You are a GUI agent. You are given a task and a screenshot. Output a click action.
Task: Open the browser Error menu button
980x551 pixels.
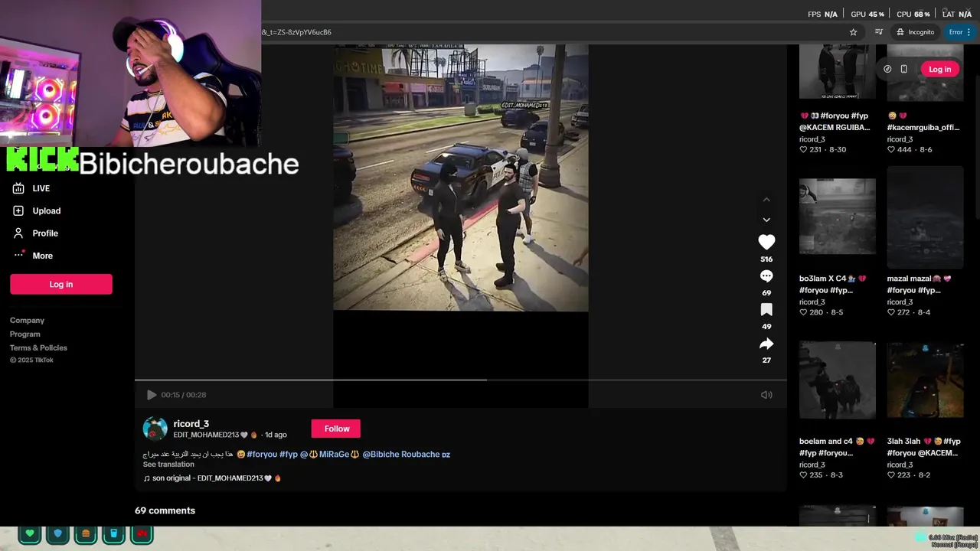tap(960, 32)
